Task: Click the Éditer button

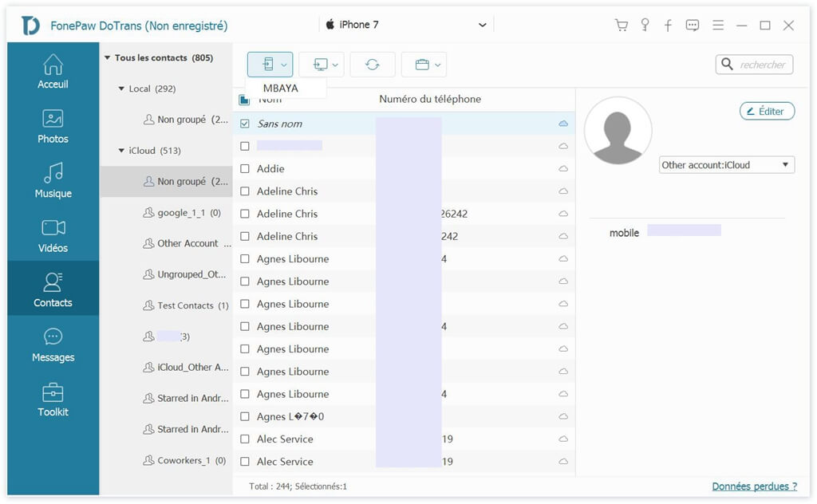Action: point(767,111)
